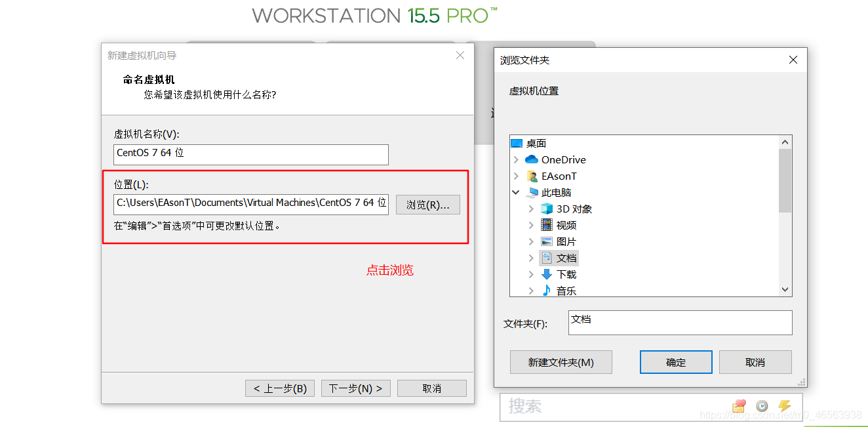
Task: Click inside the 虚拟机名称 name field
Action: 250,155
